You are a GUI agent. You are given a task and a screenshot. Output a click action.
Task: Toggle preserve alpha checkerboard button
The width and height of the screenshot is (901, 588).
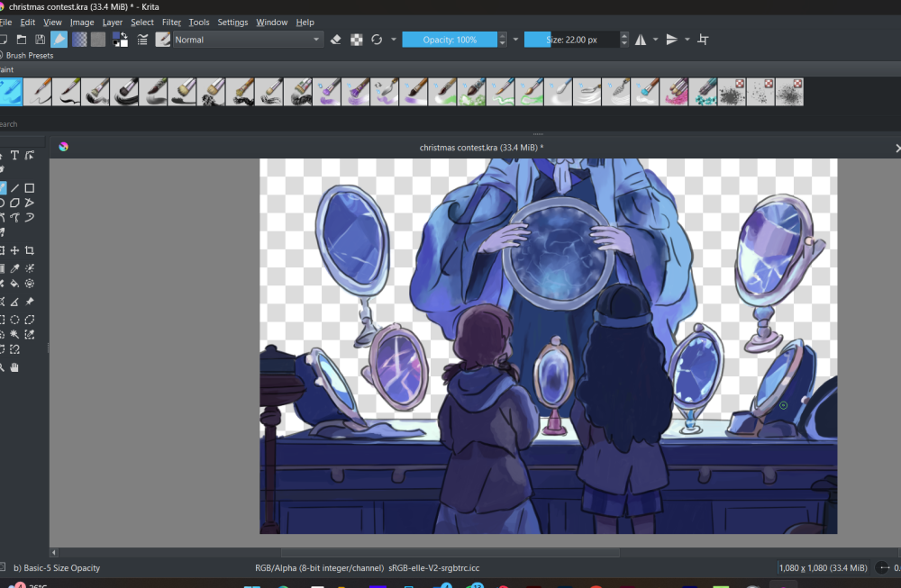tap(357, 40)
